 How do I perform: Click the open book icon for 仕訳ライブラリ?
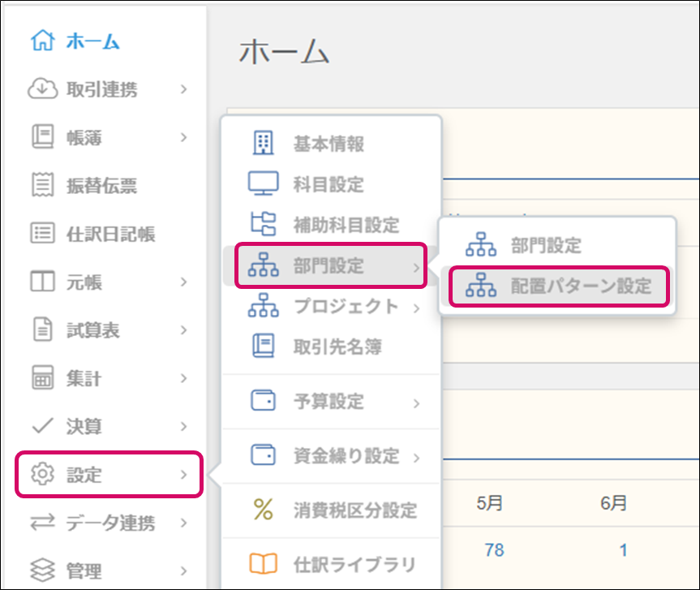tap(263, 564)
